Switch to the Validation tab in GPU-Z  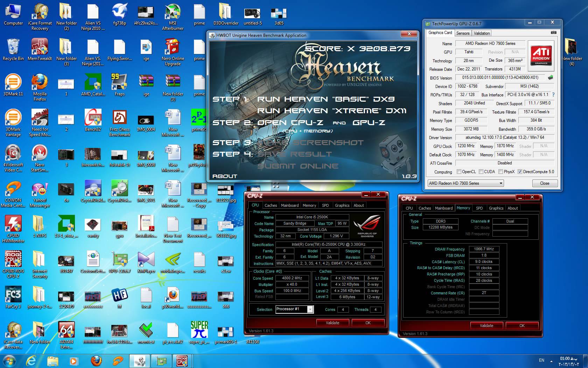[x=482, y=33]
